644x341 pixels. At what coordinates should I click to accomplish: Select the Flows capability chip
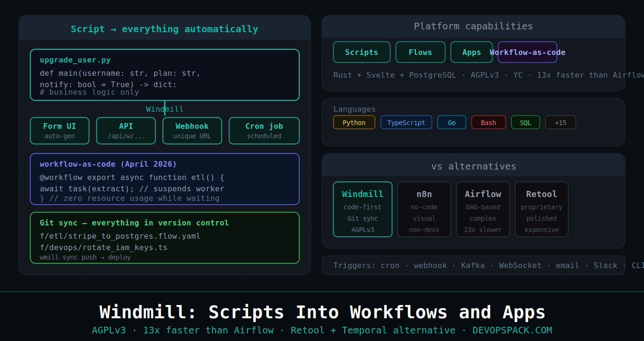pos(420,52)
